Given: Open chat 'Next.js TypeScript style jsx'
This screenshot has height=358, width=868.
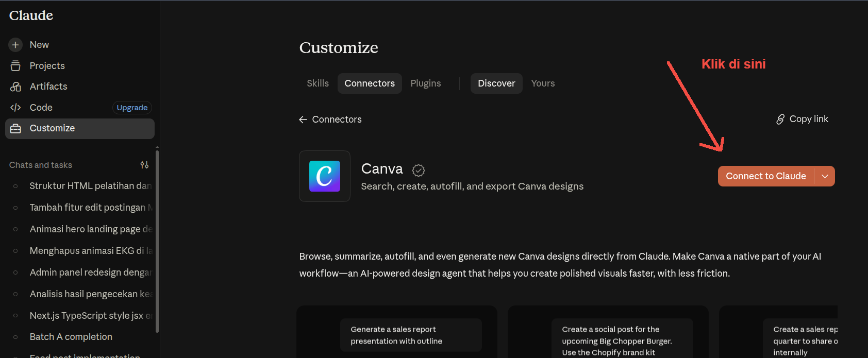Looking at the screenshot, I should (80, 316).
